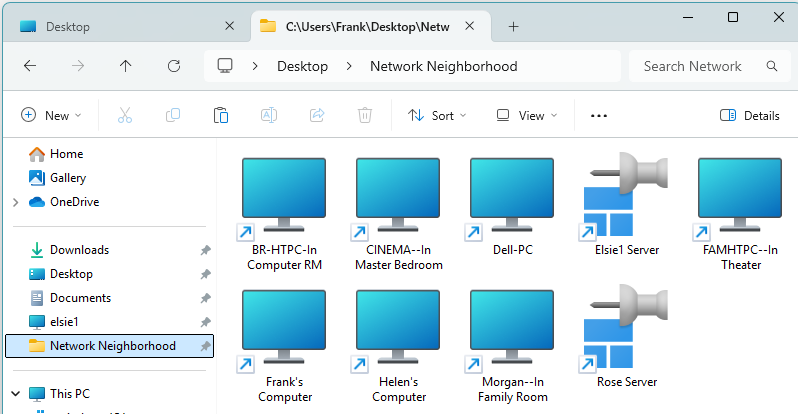Open the View dropdown menu
This screenshot has width=798, height=414.
[x=527, y=116]
